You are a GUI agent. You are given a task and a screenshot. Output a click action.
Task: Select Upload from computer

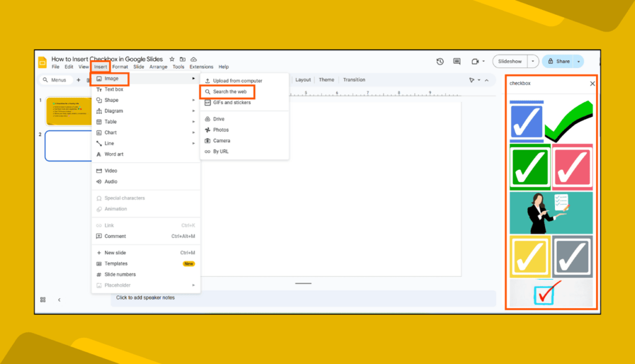(x=244, y=81)
